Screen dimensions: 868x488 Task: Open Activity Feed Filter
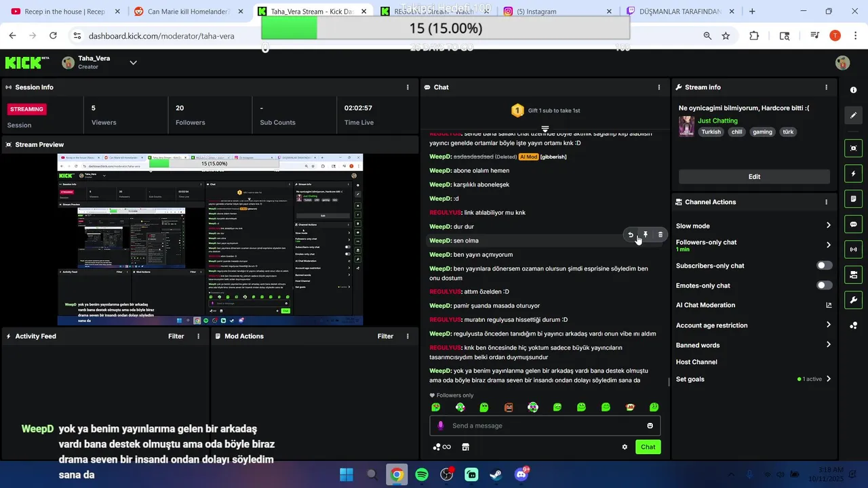pyautogui.click(x=176, y=336)
